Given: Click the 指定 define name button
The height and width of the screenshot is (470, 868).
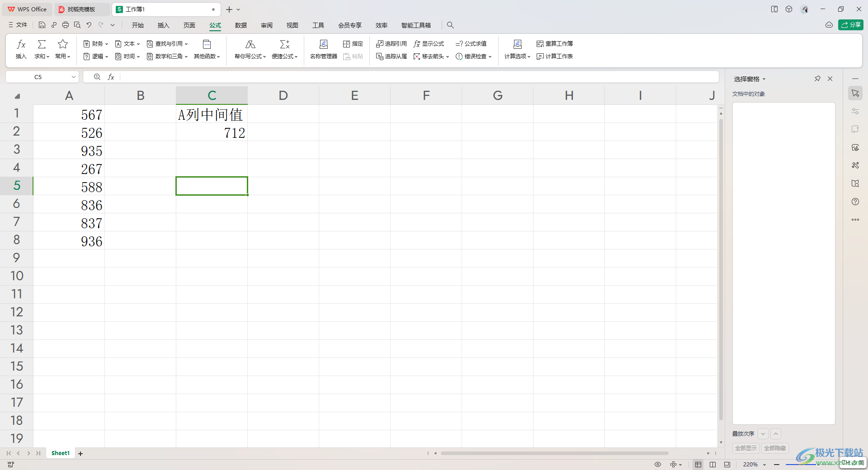Looking at the screenshot, I should point(353,44).
